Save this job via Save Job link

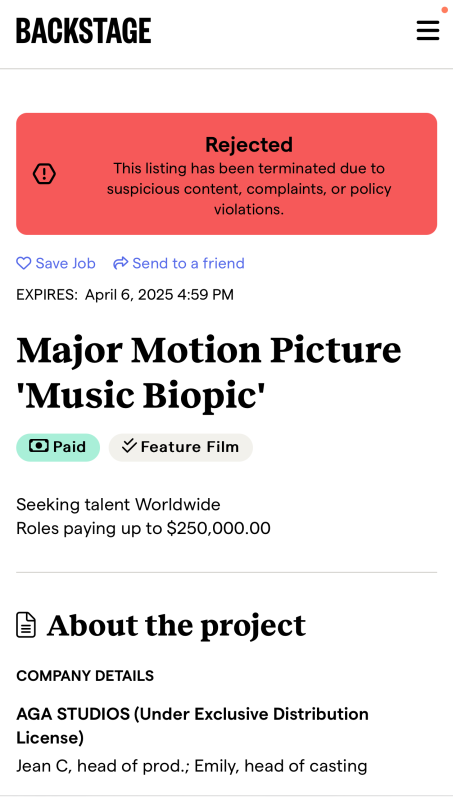[56, 263]
